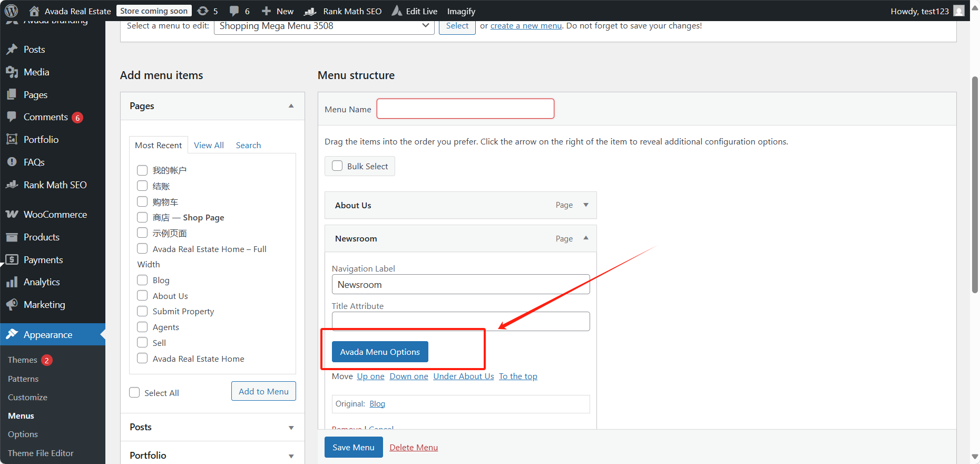Switch to the View All tab
The image size is (980, 464).
(x=209, y=146)
